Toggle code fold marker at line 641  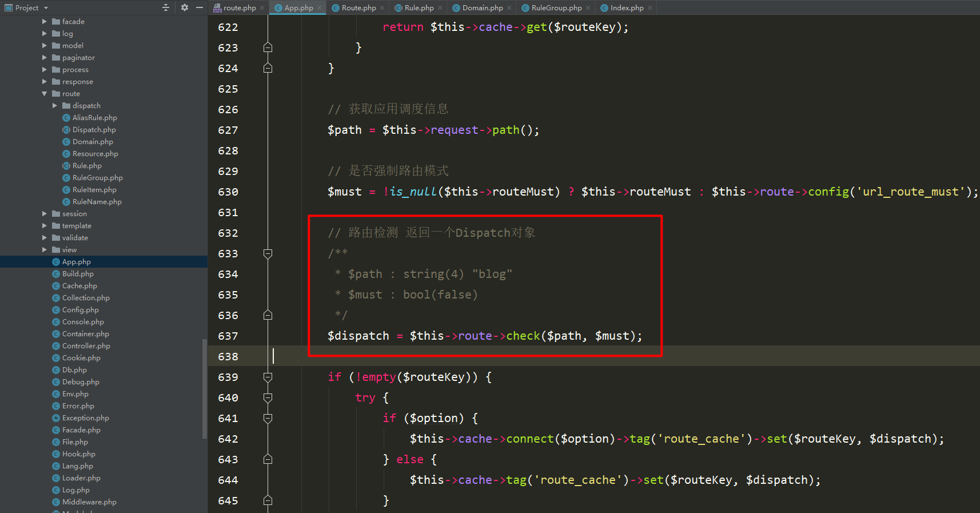[268, 418]
